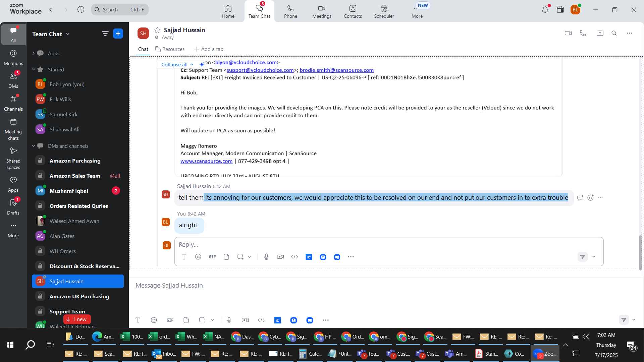Open brodie.smith@scansource.com link
644x362 pixels.
coord(336,70)
